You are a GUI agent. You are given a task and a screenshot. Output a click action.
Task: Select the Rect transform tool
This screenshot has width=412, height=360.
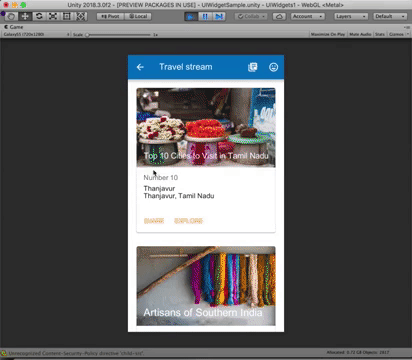click(x=67, y=16)
